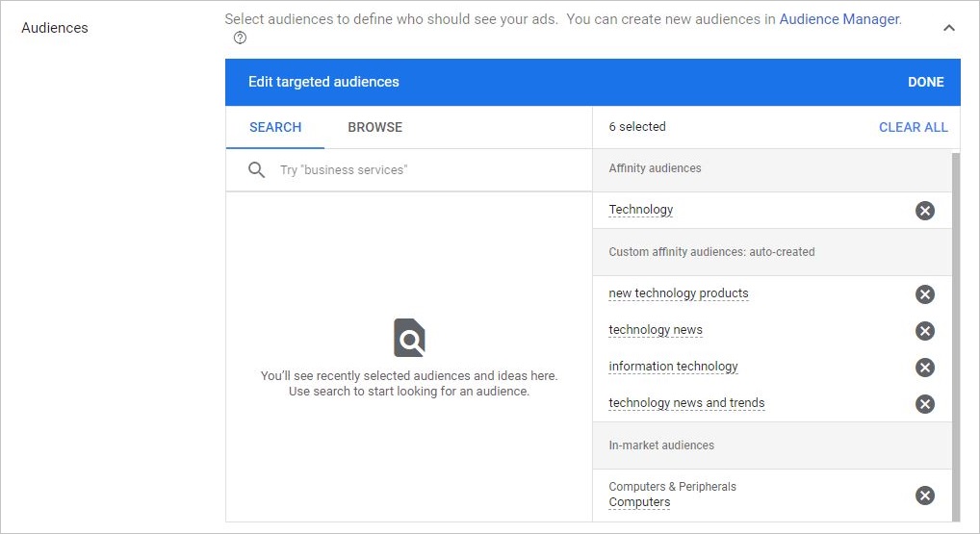Remove "new technology products" audience

coord(924,294)
